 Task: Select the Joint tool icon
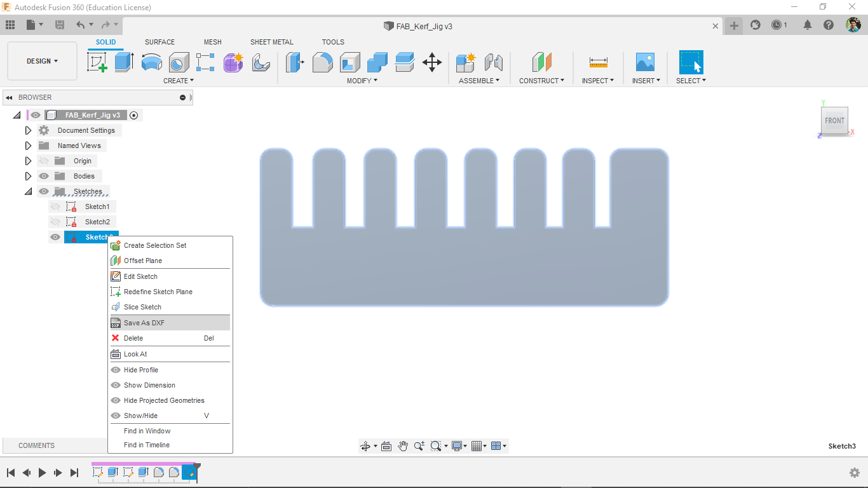pos(493,62)
